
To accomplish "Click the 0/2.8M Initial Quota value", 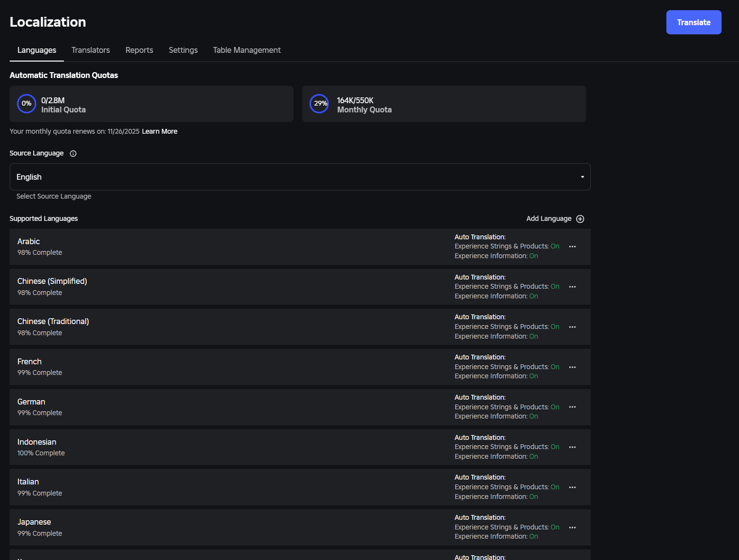I will [53, 100].
